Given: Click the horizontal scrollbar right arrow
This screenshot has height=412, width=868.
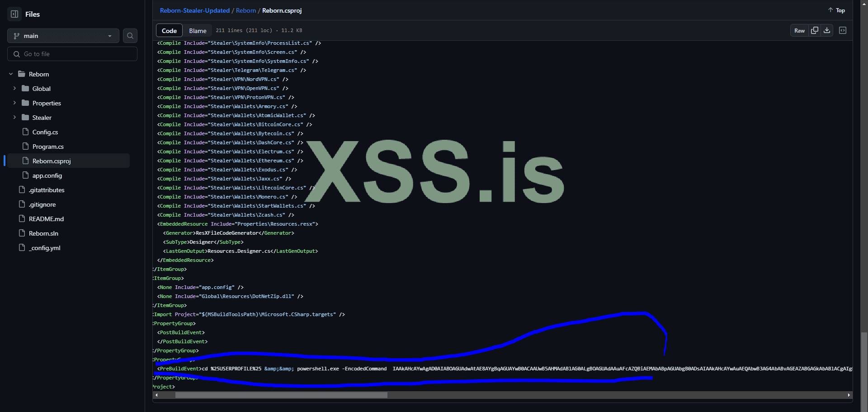Looking at the screenshot, I should pos(849,395).
